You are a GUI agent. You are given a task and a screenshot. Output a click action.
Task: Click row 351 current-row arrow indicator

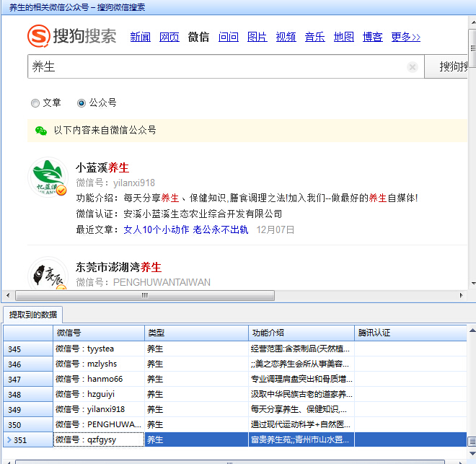click(9, 439)
